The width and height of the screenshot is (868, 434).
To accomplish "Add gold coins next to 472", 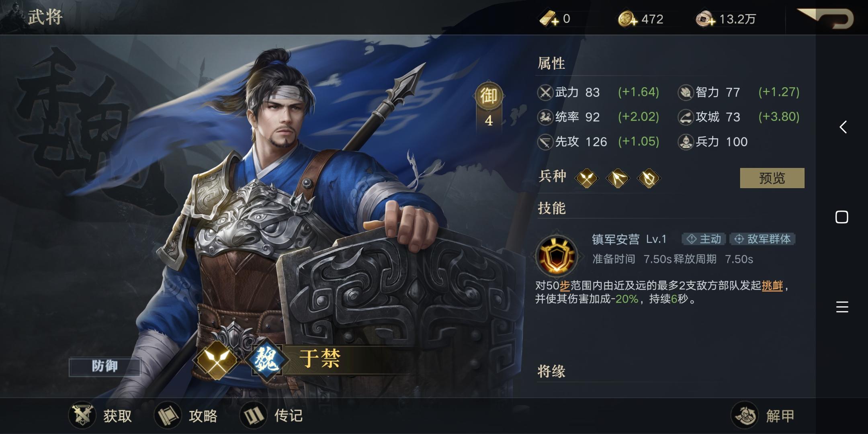I will point(627,19).
